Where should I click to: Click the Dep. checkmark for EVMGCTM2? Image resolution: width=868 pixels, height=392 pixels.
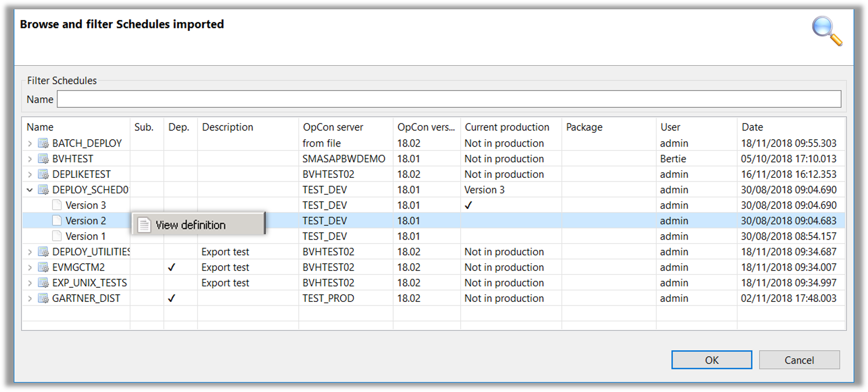172,268
